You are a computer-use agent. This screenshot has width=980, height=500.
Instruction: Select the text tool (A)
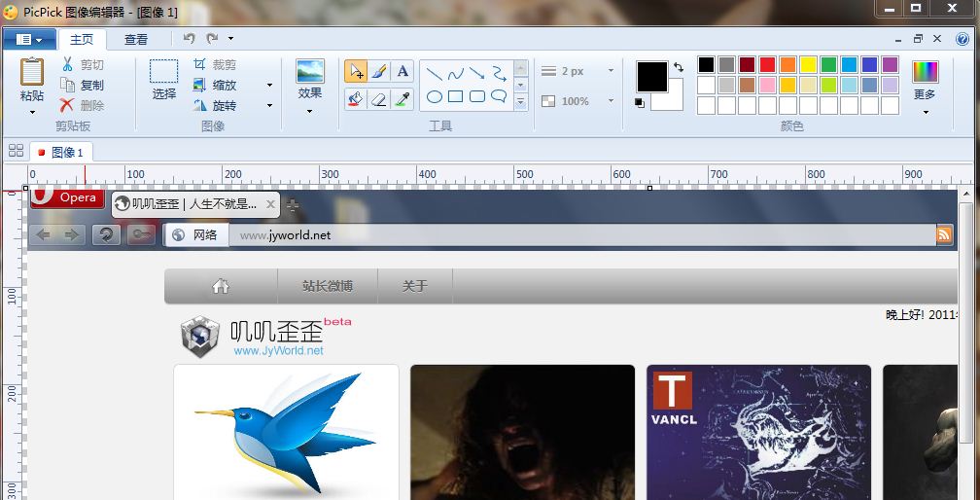(402, 71)
